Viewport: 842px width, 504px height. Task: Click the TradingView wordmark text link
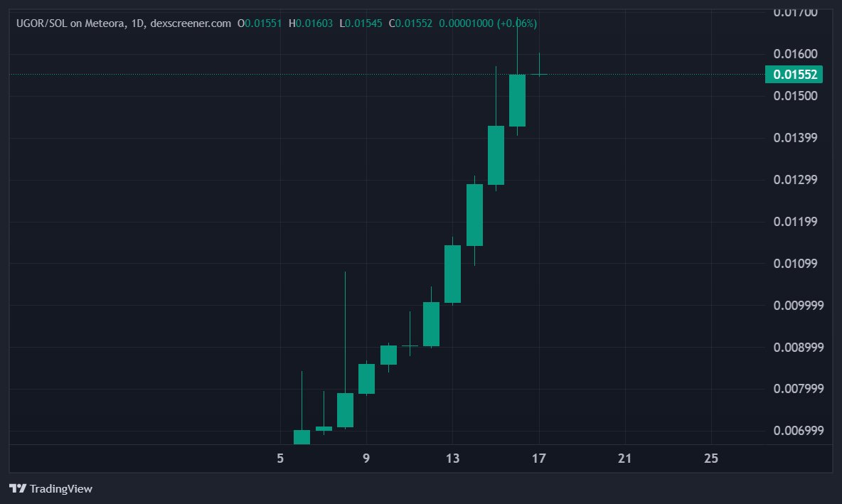click(60, 489)
